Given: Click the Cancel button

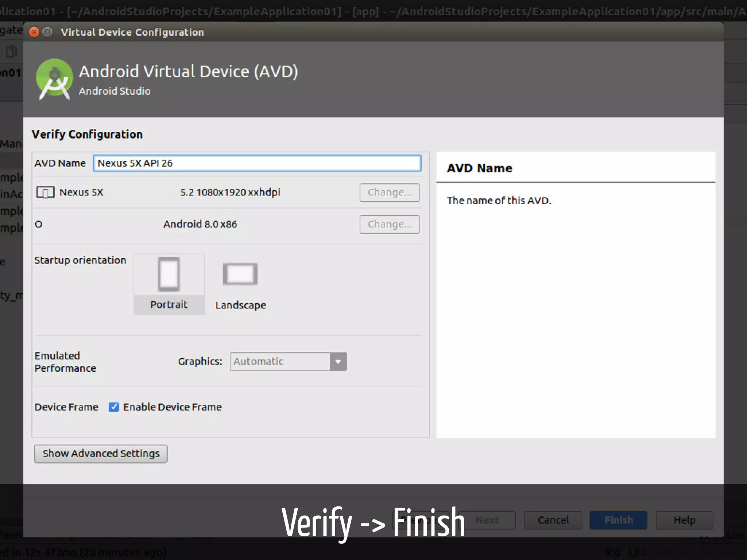Looking at the screenshot, I should (x=553, y=520).
